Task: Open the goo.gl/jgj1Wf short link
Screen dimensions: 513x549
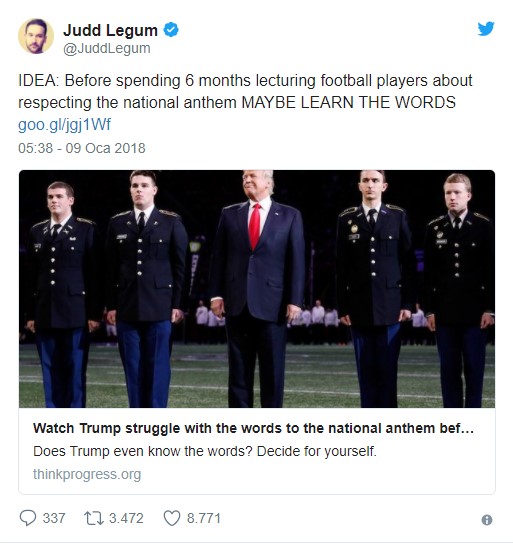Action: pyautogui.click(x=64, y=125)
